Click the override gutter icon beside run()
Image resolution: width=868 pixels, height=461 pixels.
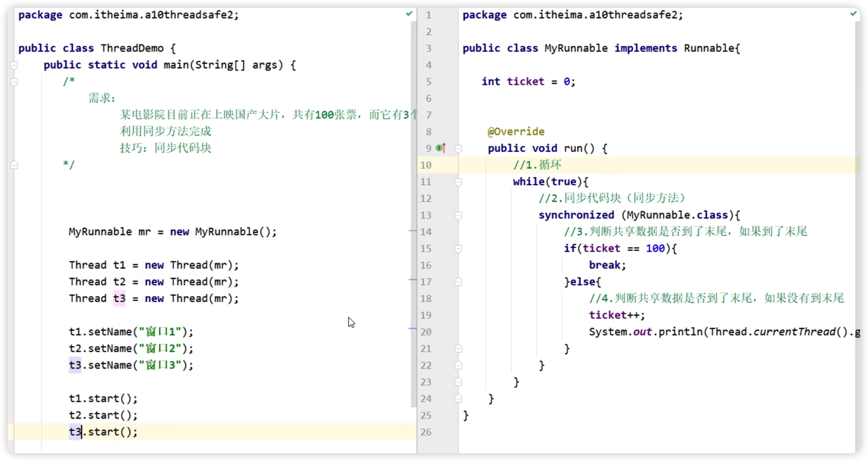click(441, 148)
